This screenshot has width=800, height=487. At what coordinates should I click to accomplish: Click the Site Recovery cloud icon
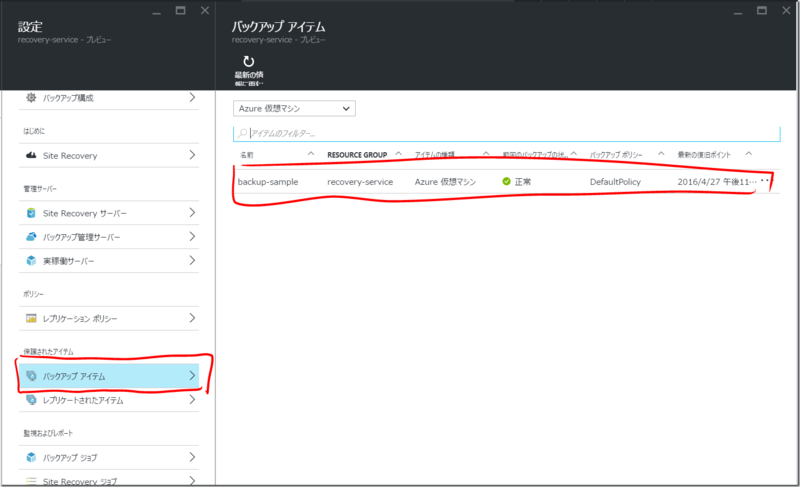(x=31, y=155)
